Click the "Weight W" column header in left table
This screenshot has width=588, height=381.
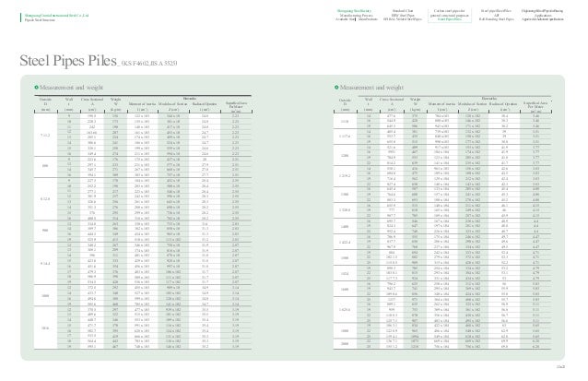click(x=115, y=101)
